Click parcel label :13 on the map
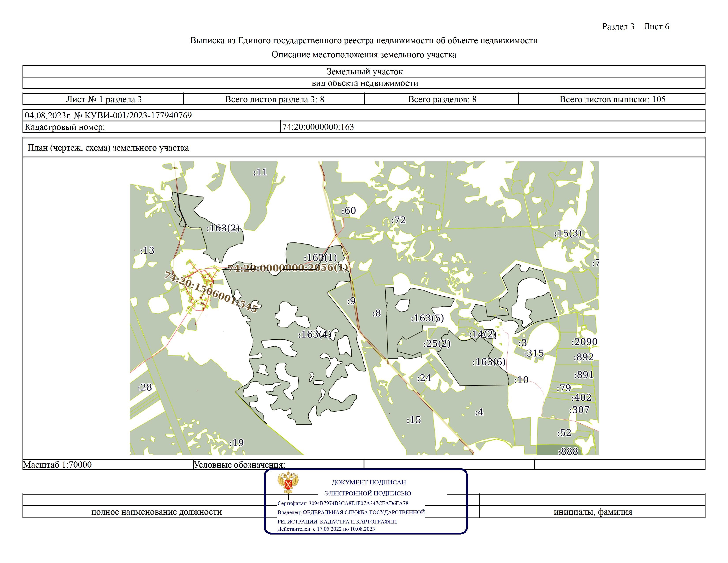The image size is (728, 563). (147, 251)
